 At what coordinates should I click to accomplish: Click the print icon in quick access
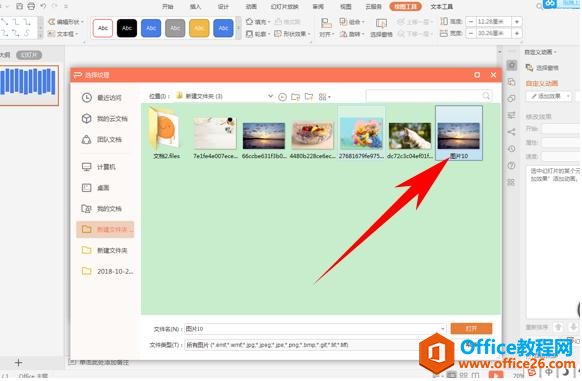tap(32, 6)
